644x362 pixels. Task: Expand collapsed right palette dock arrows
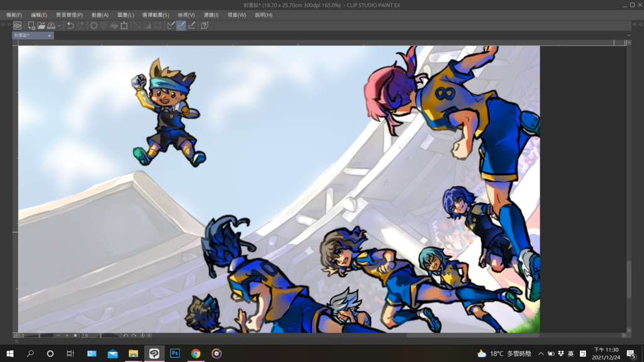(638, 25)
